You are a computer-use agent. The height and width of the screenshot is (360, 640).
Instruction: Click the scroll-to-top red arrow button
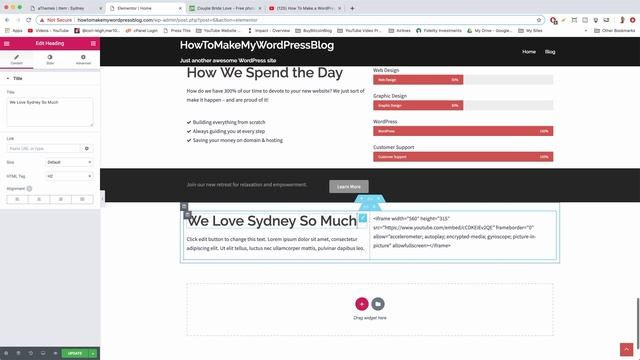(627, 349)
